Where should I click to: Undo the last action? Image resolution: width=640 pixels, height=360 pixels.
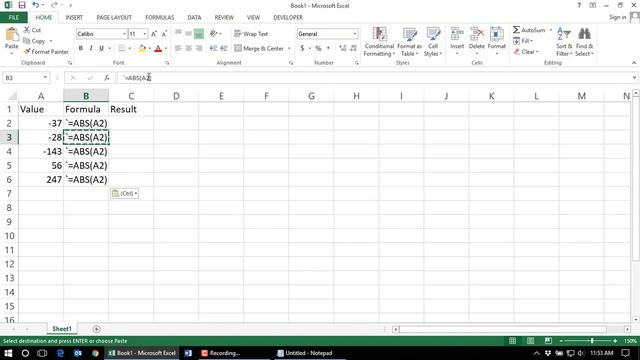point(36,5)
